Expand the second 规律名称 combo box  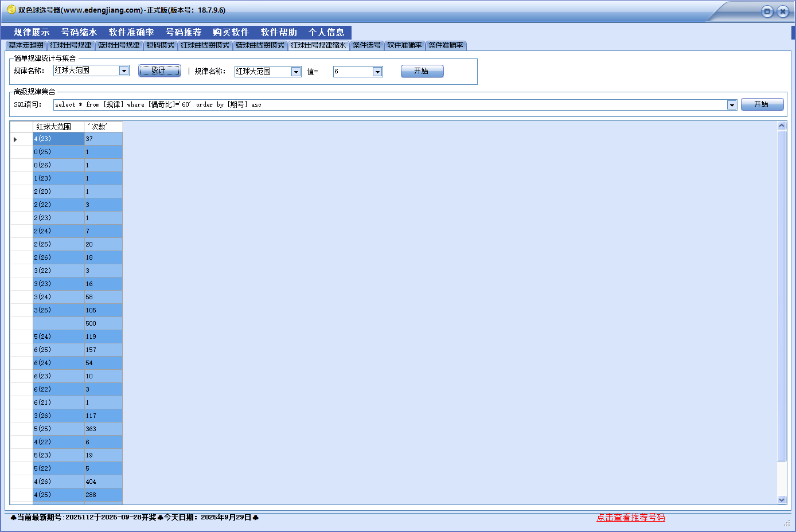[296, 72]
